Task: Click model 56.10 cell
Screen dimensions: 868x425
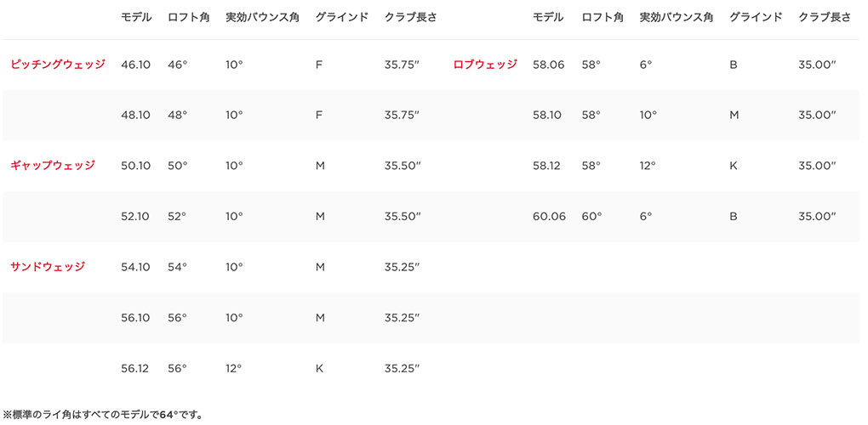Action: (x=135, y=318)
